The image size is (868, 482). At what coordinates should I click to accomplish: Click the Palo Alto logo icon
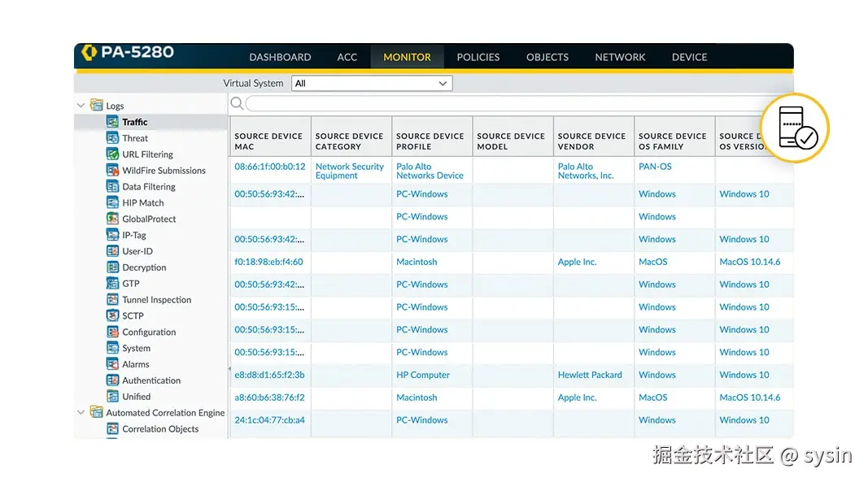(89, 52)
